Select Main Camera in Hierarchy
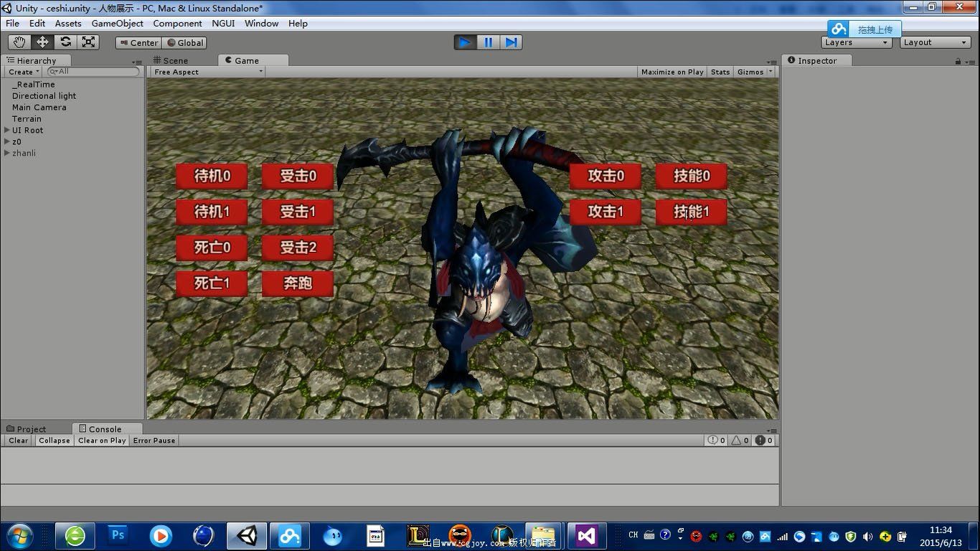Image resolution: width=980 pixels, height=551 pixels. pos(39,107)
